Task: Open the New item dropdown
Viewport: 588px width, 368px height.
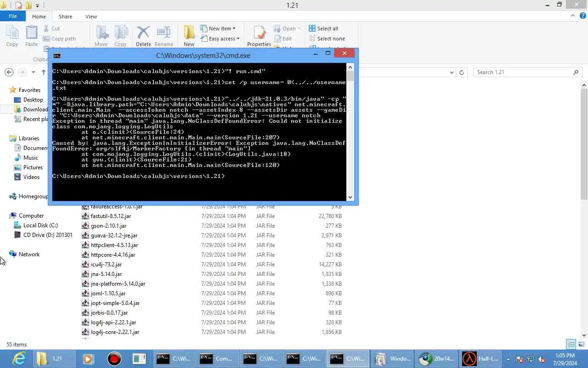Action: pyautogui.click(x=218, y=29)
